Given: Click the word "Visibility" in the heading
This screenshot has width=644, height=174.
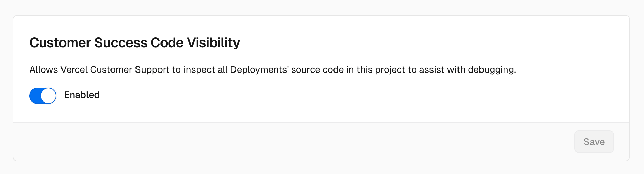Looking at the screenshot, I should 213,43.
